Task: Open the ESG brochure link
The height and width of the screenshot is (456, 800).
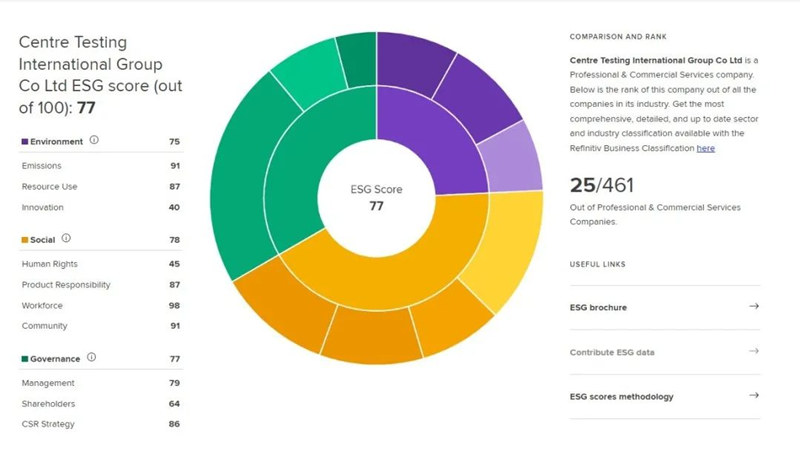Action: tap(598, 307)
